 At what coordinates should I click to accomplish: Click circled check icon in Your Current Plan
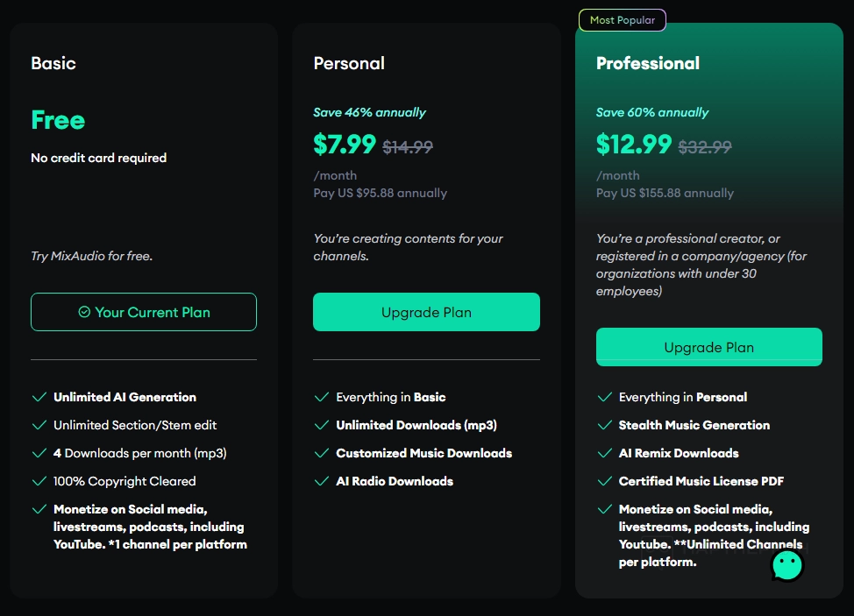(x=84, y=312)
